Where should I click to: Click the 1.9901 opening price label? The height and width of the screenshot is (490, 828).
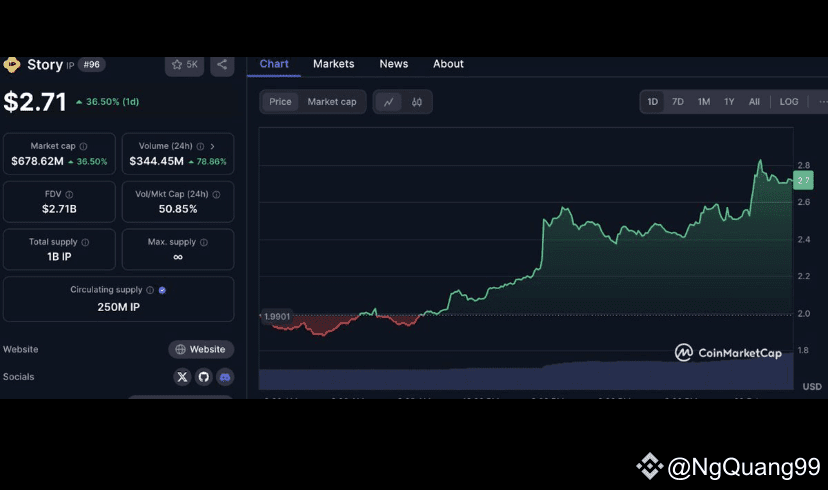pos(277,317)
